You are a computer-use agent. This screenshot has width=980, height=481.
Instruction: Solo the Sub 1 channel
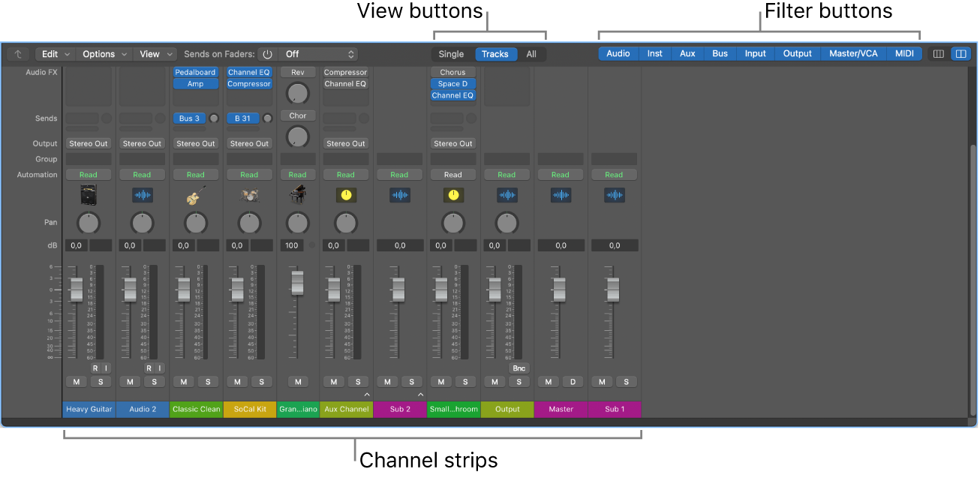click(626, 382)
